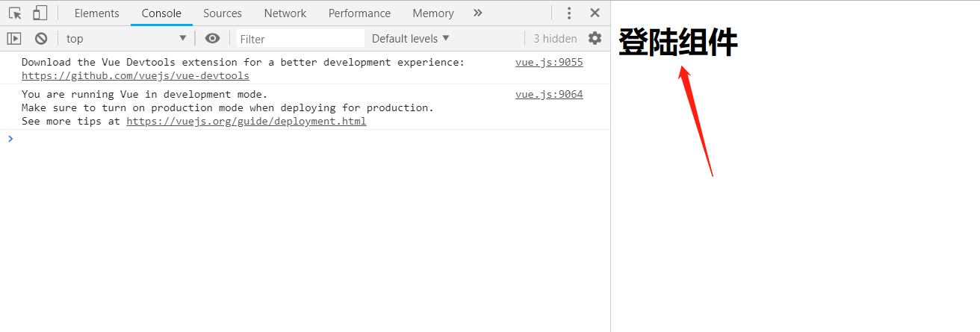Select the Performance tab
The width and height of the screenshot is (980, 332).
[359, 13]
